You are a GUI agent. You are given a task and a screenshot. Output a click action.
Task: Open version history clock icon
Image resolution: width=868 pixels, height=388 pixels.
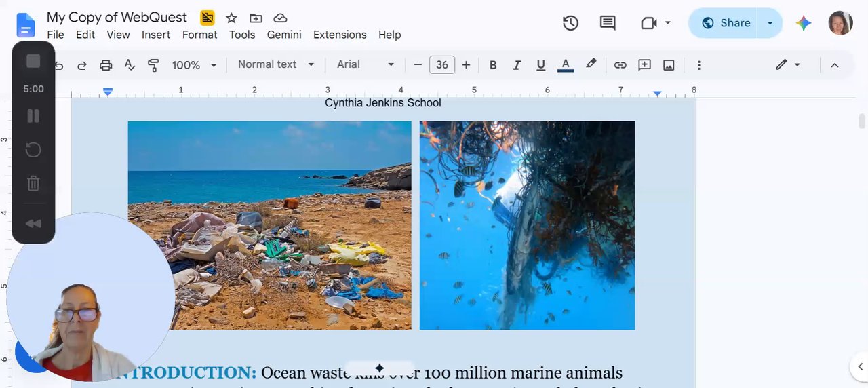571,23
